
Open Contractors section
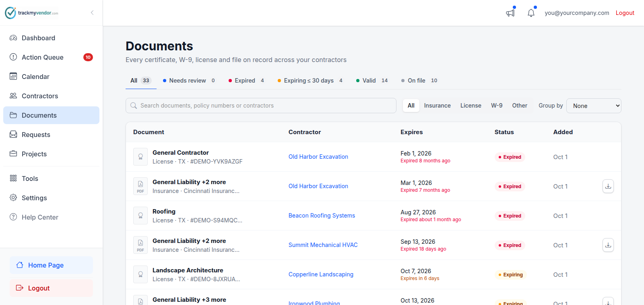(x=51, y=96)
